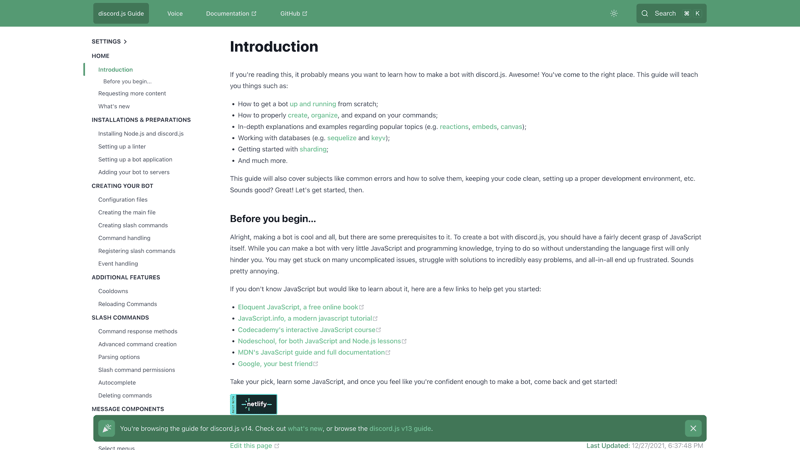The image size is (800, 450).
Task: Click external icon after Codecademy link
Action: pos(379,330)
